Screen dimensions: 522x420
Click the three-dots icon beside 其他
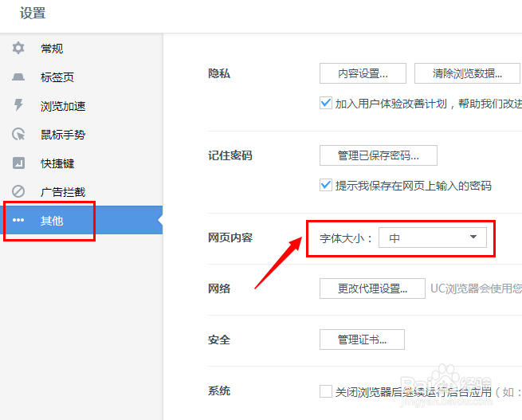coord(18,220)
